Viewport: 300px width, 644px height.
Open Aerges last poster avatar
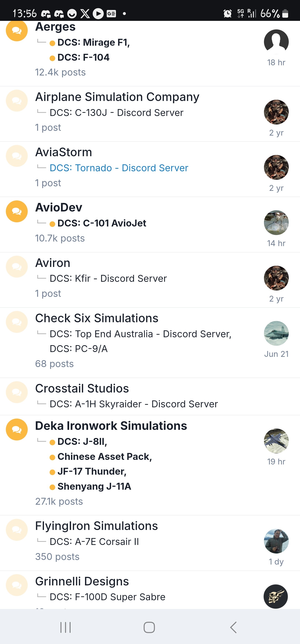pos(276,42)
